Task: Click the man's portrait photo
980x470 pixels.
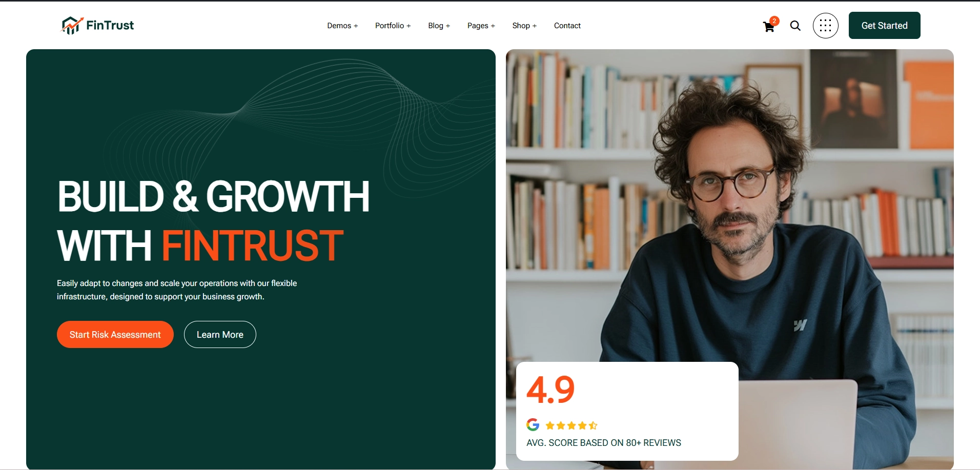Action: coord(729,205)
